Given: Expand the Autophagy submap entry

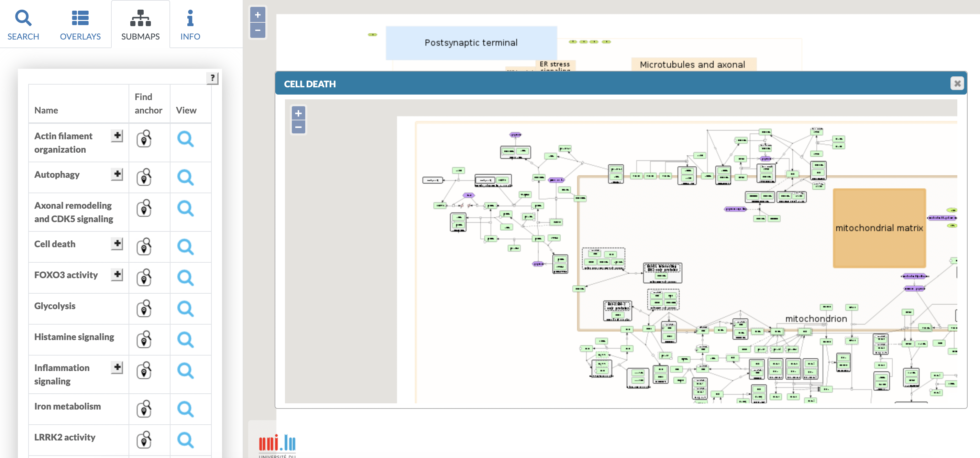Looking at the screenshot, I should pos(117,174).
